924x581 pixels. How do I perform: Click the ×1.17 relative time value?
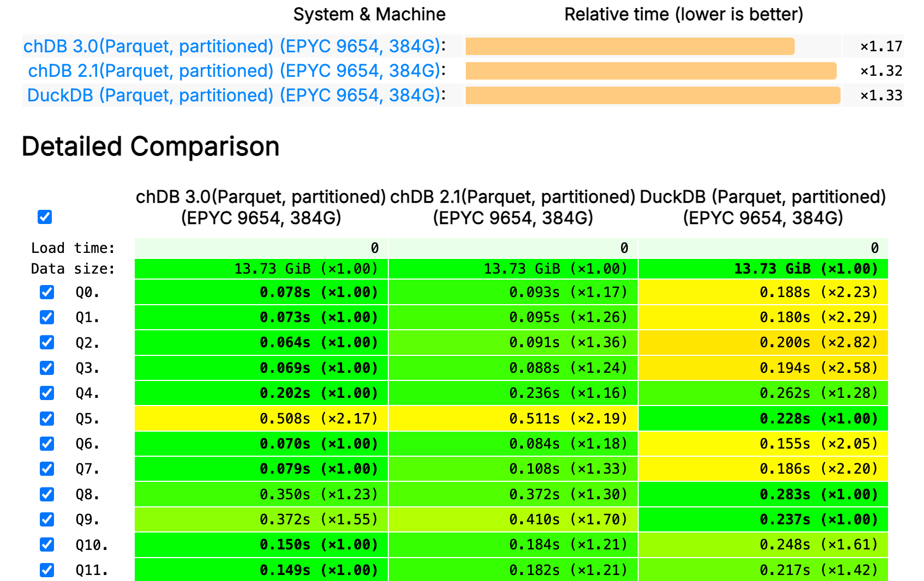[881, 46]
